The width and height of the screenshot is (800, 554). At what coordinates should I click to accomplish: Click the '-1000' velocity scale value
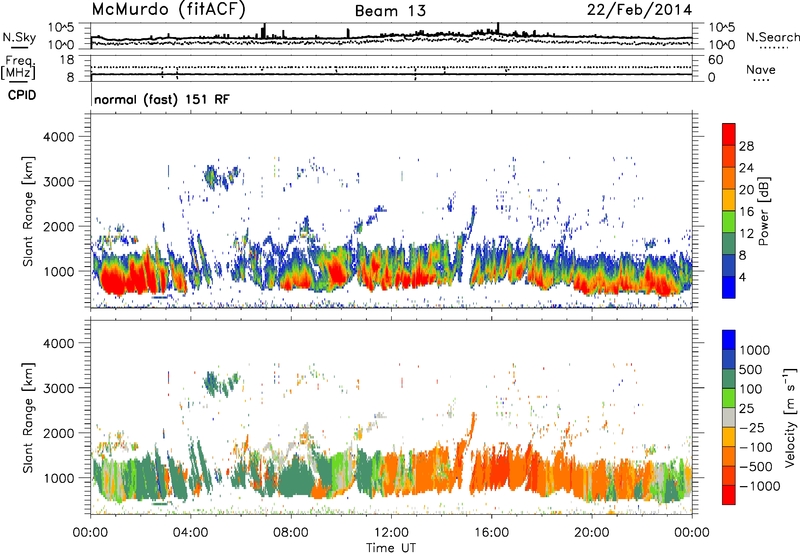(760, 486)
